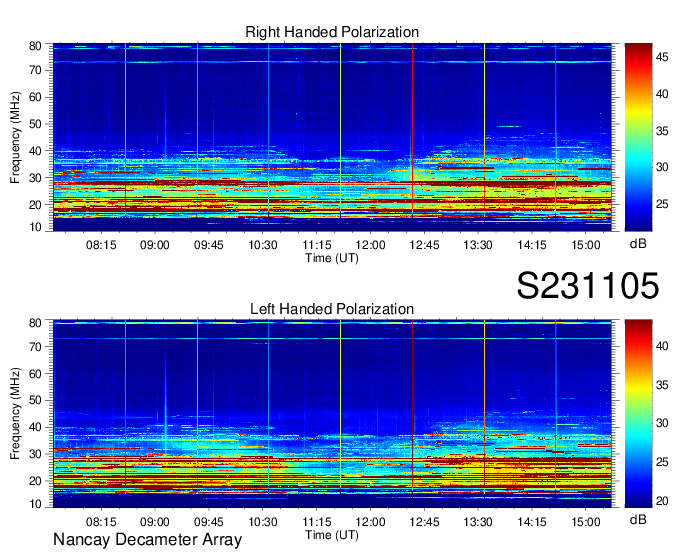
Task: Click the 10 frequency tick on lower plot
Action: tap(35, 504)
